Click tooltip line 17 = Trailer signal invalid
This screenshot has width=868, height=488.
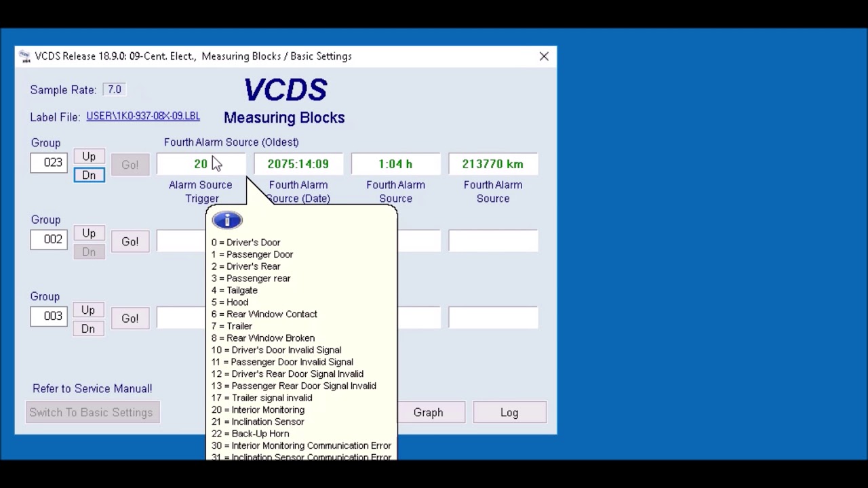point(262,398)
